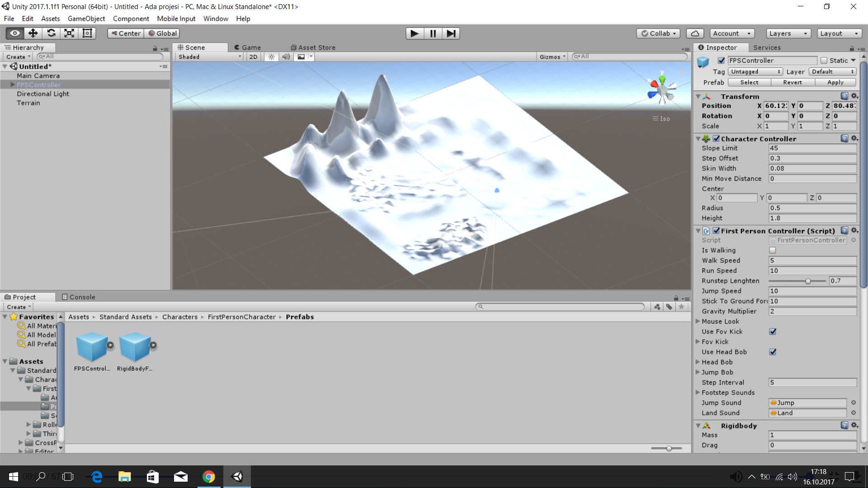Toggle scene audio speaker icon
The width and height of the screenshot is (868, 488).
286,57
